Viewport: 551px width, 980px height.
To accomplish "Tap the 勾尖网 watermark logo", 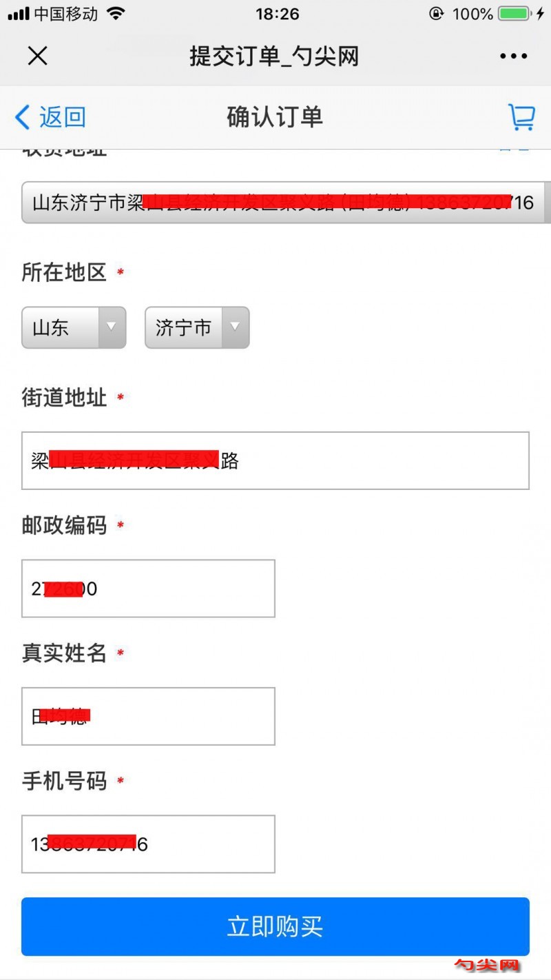I will pos(486,964).
